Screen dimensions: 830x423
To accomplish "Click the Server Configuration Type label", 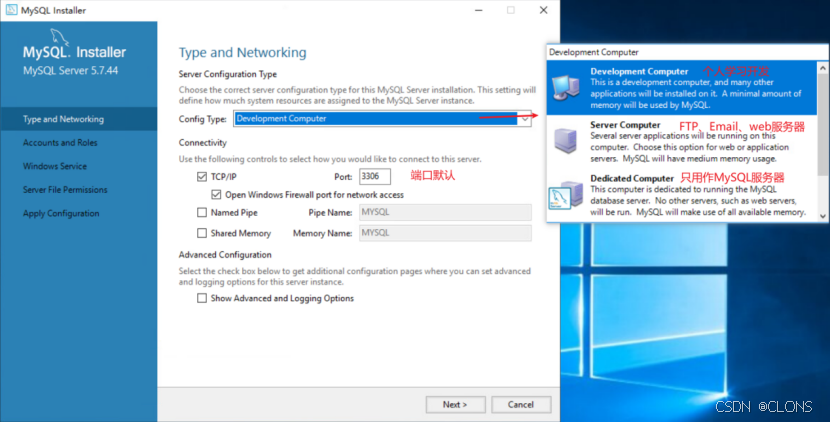I will (228, 74).
